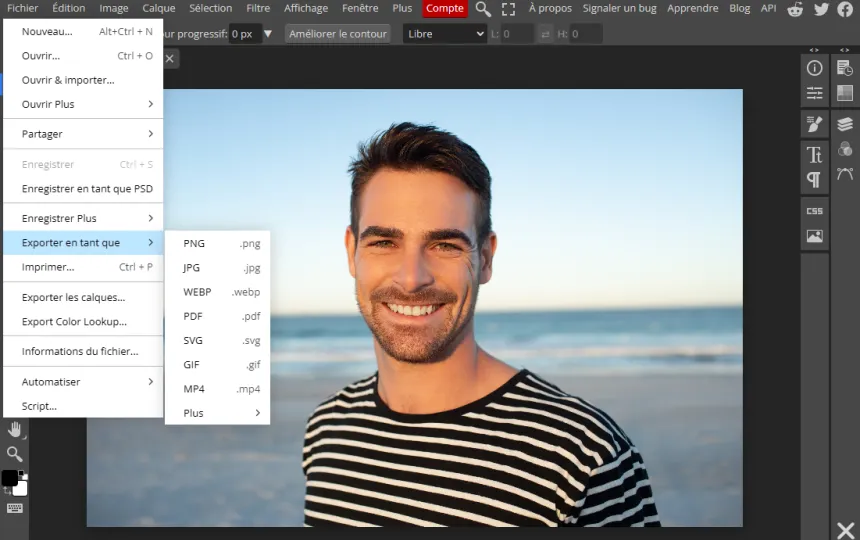Toggle fullscreen mode icon
This screenshot has height=540, width=860.
(x=508, y=9)
